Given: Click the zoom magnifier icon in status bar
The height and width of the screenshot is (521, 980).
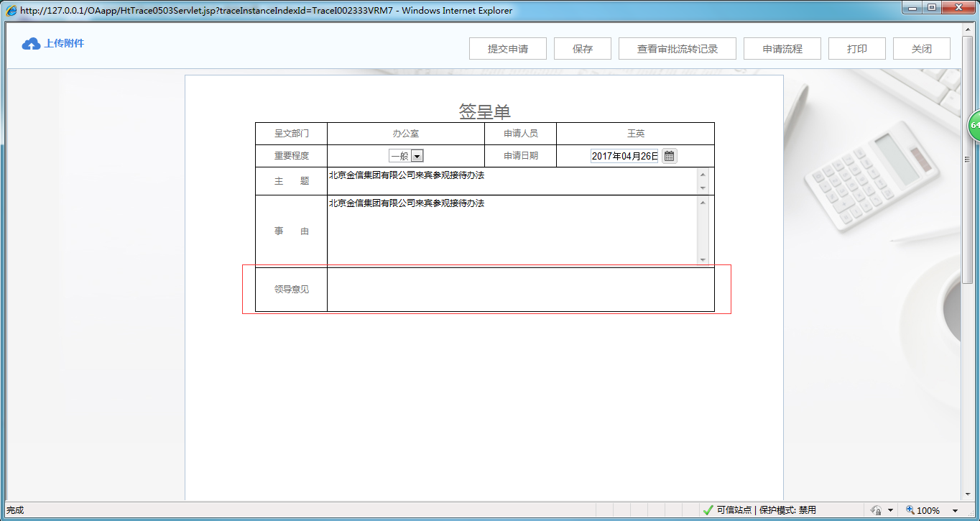Looking at the screenshot, I should click(910, 510).
